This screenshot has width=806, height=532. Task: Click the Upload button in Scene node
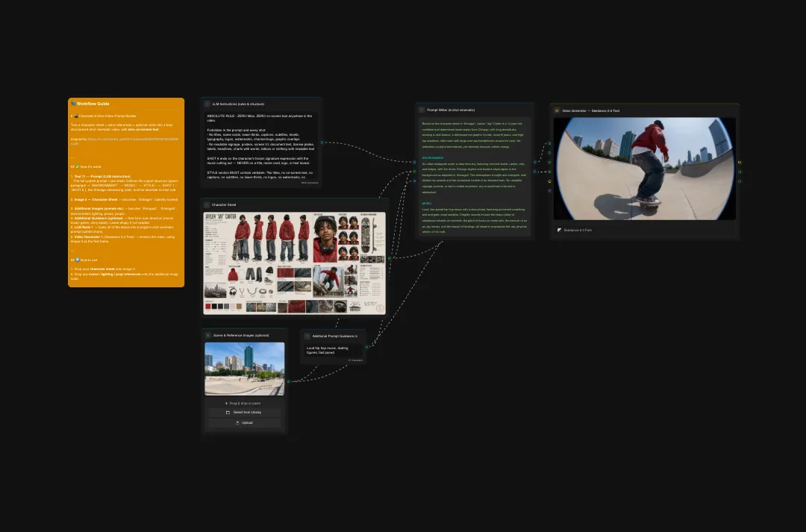pyautogui.click(x=244, y=422)
